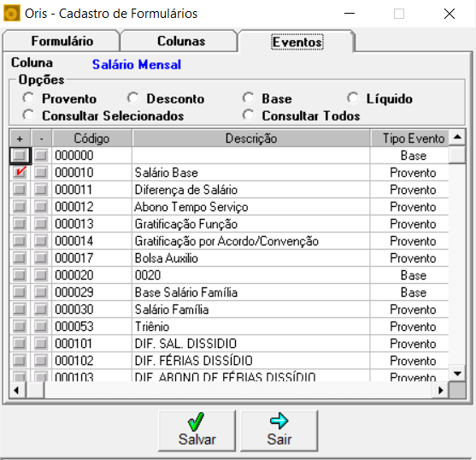Select the code cell 000053
The image size is (476, 460).
click(92, 327)
